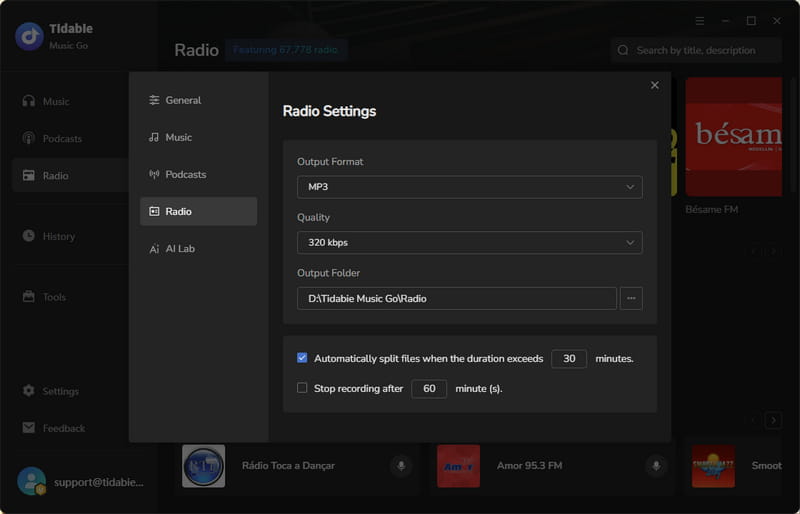Select the Radio settings tab

(198, 211)
